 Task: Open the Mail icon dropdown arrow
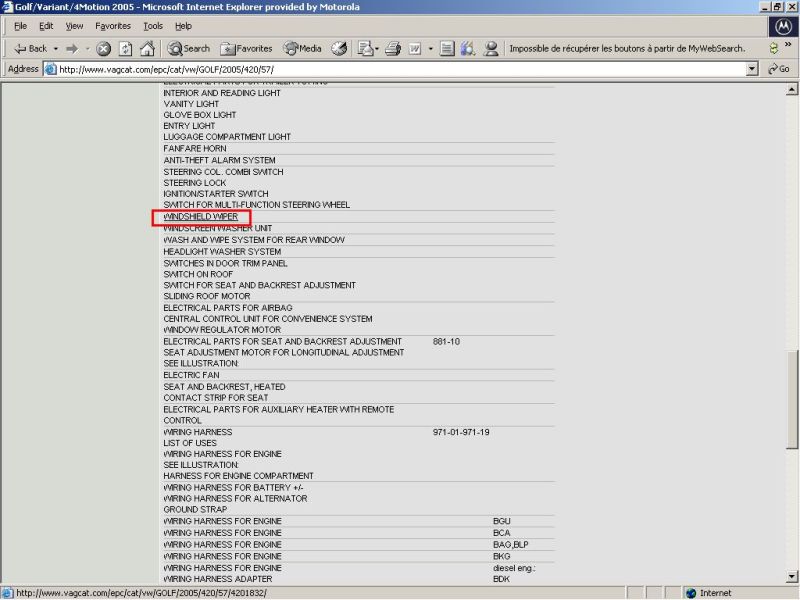coord(377,48)
